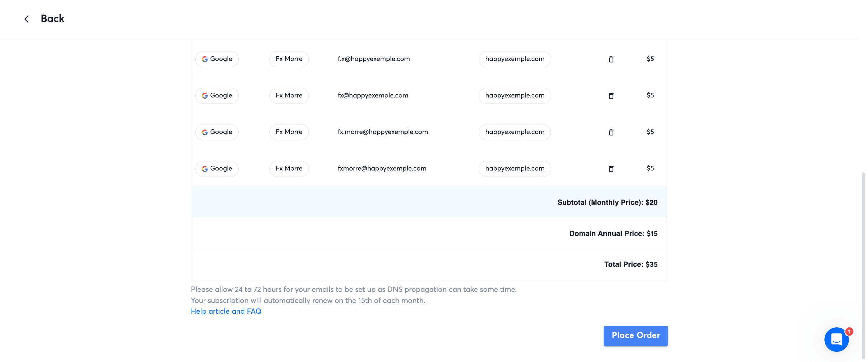Open the chat support bubble icon

836,339
